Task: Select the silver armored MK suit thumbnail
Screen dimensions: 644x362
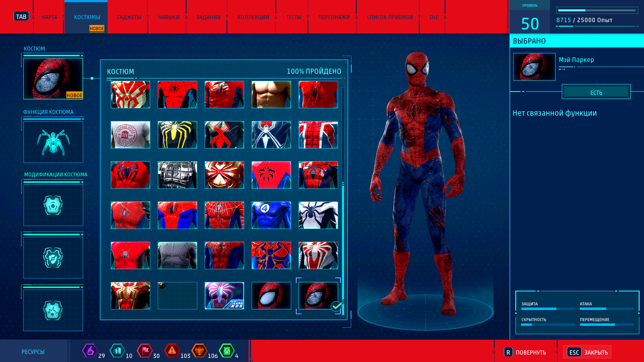Action: click(x=177, y=175)
